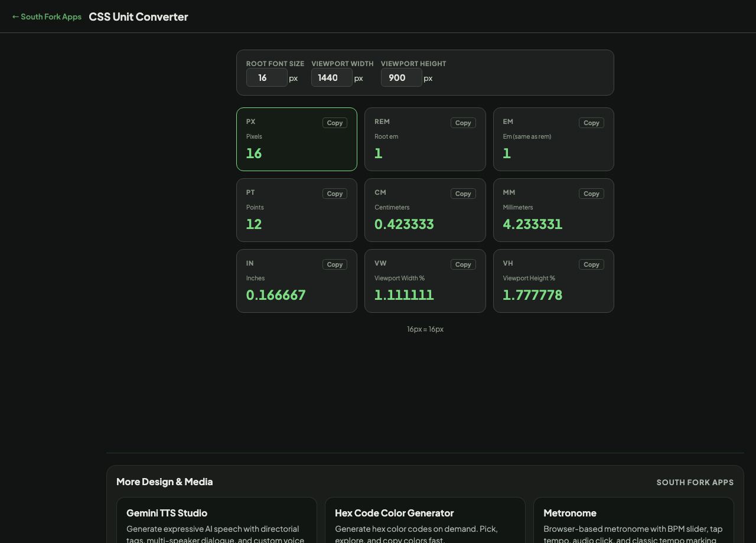Select the MM value 4.233331
Image resolution: width=756 pixels, height=543 pixels.
coord(533,224)
